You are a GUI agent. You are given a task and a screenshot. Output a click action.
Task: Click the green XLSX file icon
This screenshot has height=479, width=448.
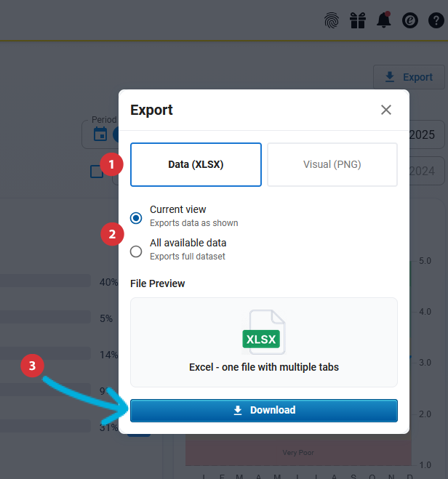tap(263, 334)
